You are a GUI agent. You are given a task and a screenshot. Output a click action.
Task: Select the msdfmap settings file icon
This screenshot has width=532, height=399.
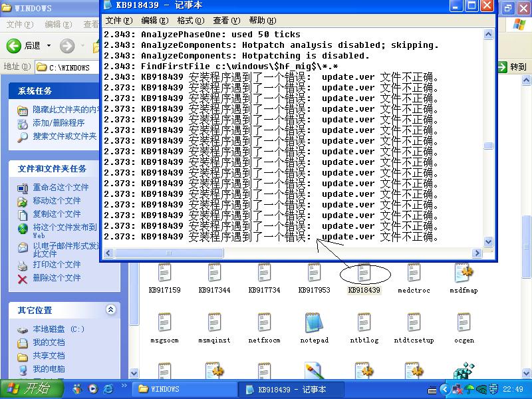[x=464, y=273]
